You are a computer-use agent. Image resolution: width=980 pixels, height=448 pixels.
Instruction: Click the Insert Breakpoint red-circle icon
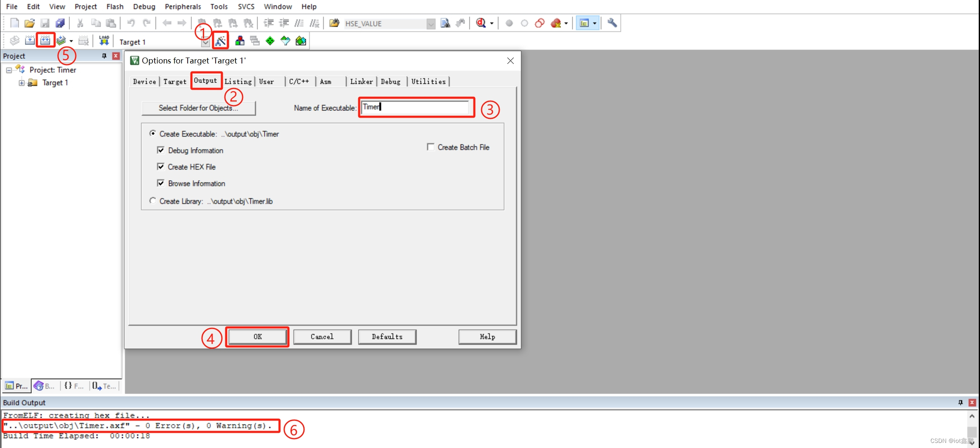click(x=509, y=23)
